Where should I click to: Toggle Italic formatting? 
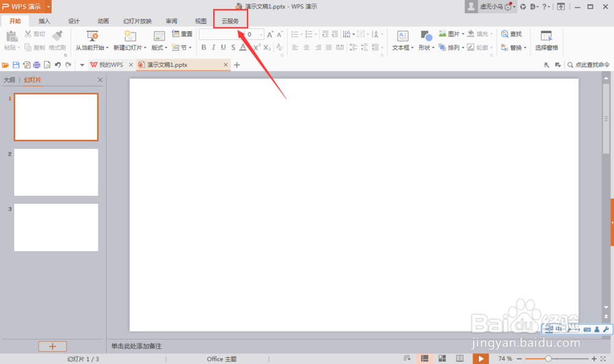pyautogui.click(x=214, y=47)
